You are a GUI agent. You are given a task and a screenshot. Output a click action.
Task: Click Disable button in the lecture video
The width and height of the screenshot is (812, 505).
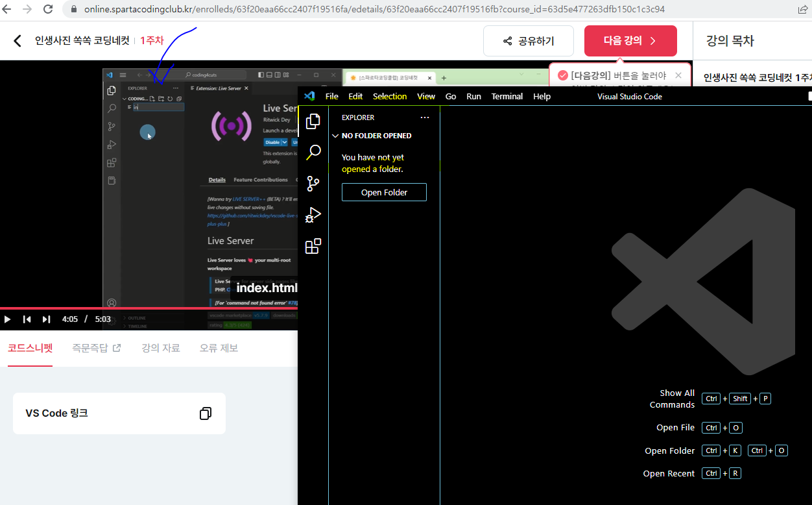click(272, 142)
